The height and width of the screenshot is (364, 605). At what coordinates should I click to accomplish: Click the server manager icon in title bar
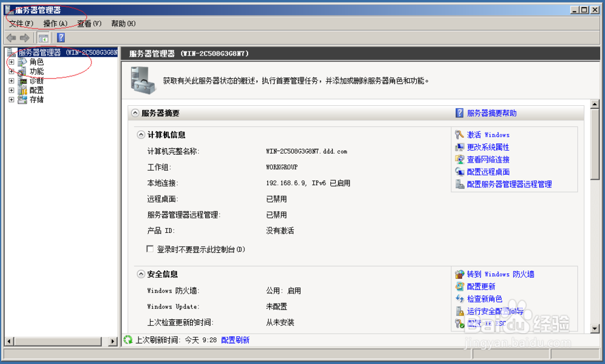[9, 10]
